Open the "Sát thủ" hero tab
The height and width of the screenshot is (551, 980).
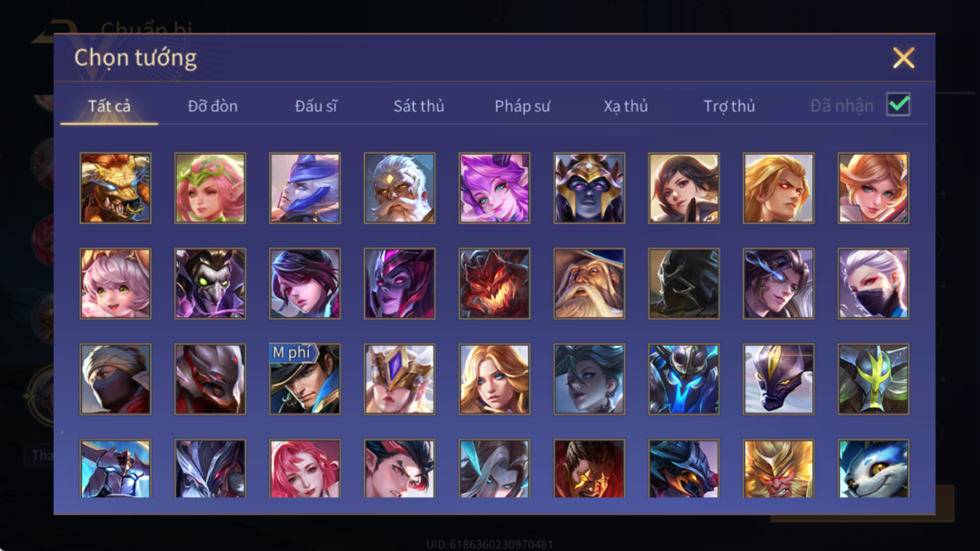(x=419, y=106)
